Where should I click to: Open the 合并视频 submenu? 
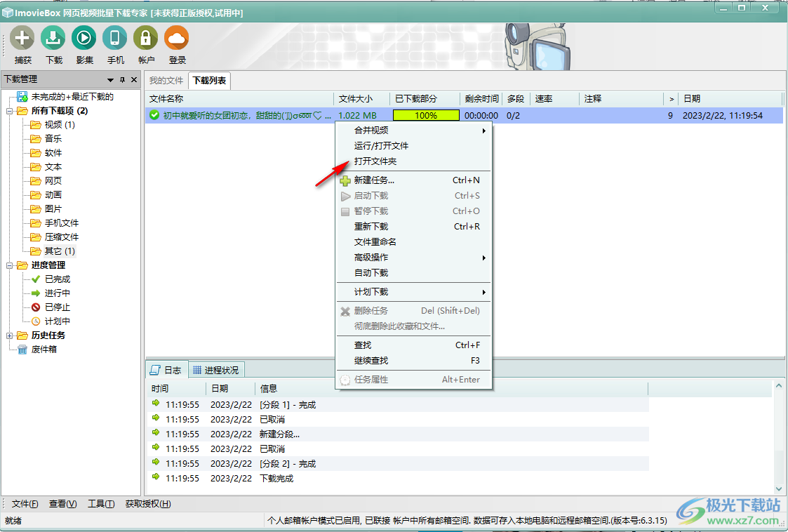[413, 131]
